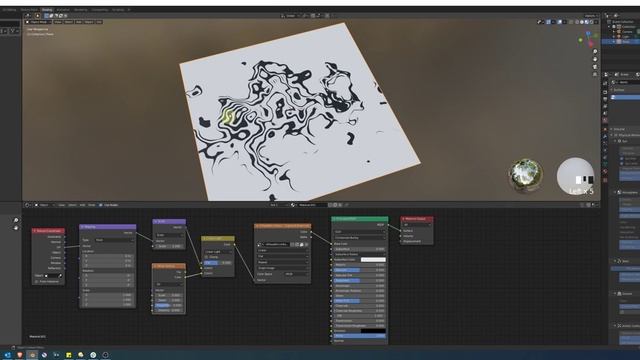Open the Linear Light blend mode dropdown
The height and width of the screenshot is (360, 640).
[x=218, y=252]
